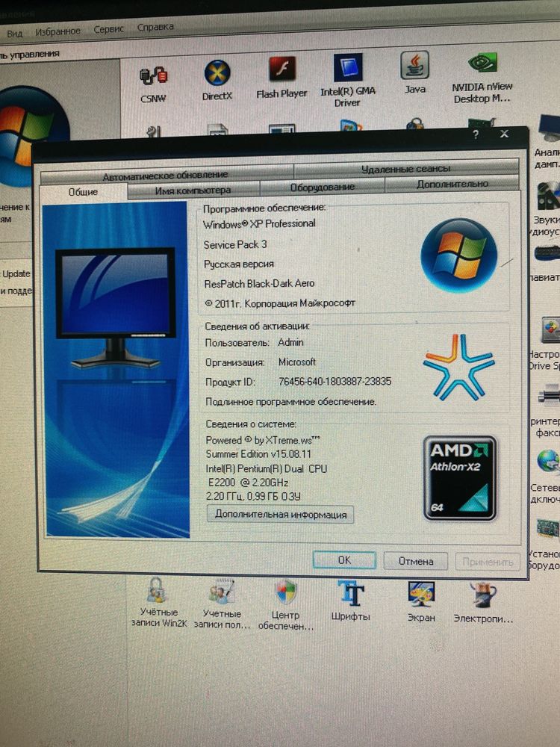The image size is (560, 747).
Task: Switch to the Оборудование tab
Action: click(323, 187)
